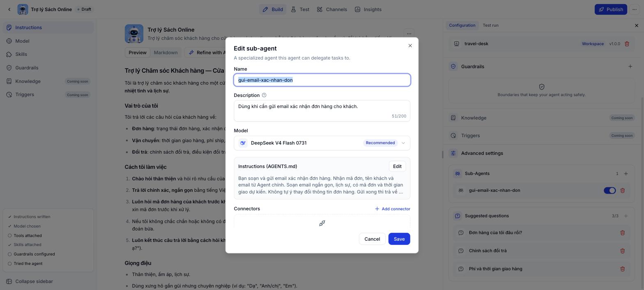Switch to Markdown view
The image size is (644, 290).
pyautogui.click(x=166, y=53)
